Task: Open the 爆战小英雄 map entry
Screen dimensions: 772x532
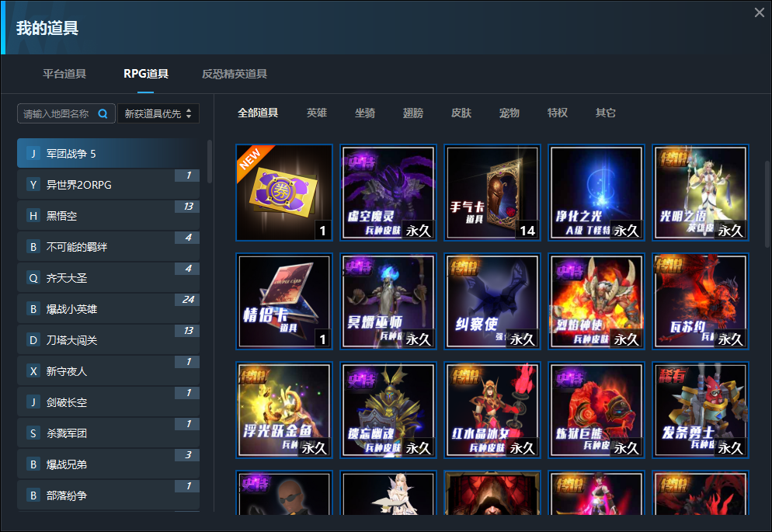Action: 108,308
